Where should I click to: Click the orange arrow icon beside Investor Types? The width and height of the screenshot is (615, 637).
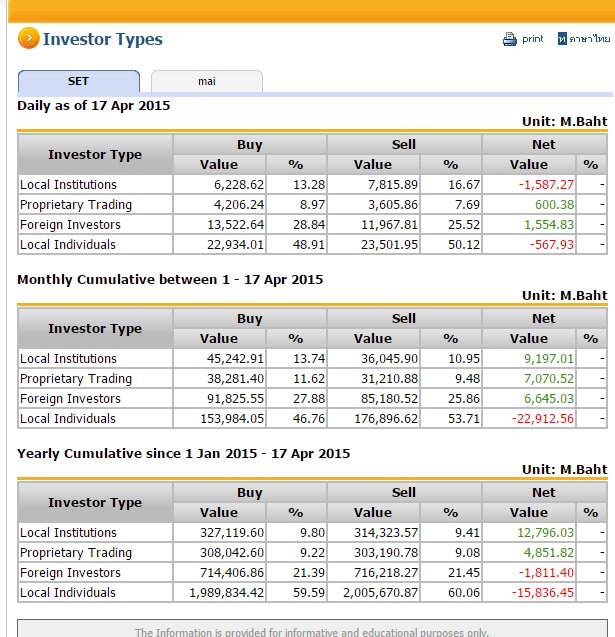point(28,40)
